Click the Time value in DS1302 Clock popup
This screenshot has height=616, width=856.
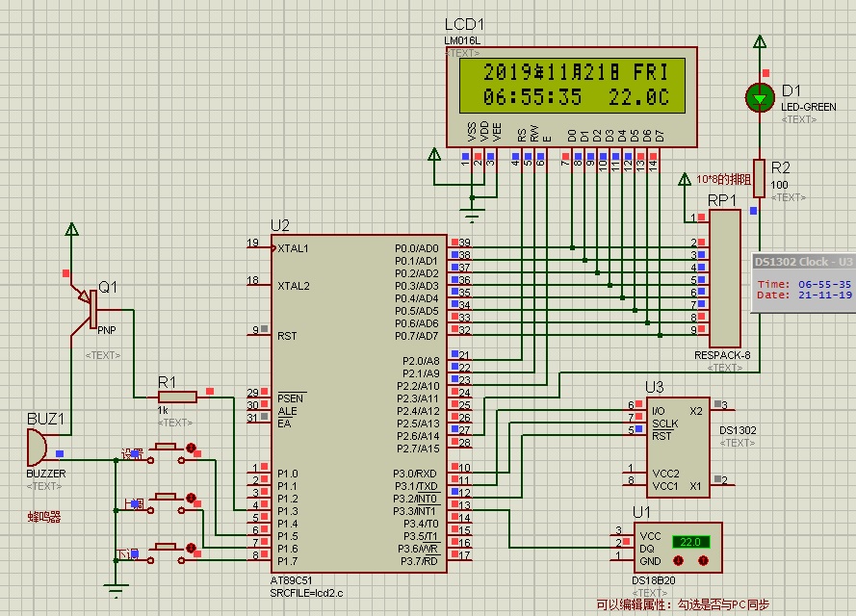click(824, 284)
